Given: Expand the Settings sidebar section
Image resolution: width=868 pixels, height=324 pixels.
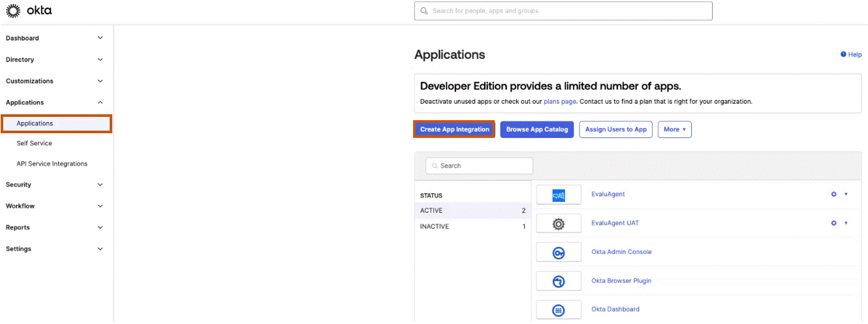Looking at the screenshot, I should pos(100,249).
